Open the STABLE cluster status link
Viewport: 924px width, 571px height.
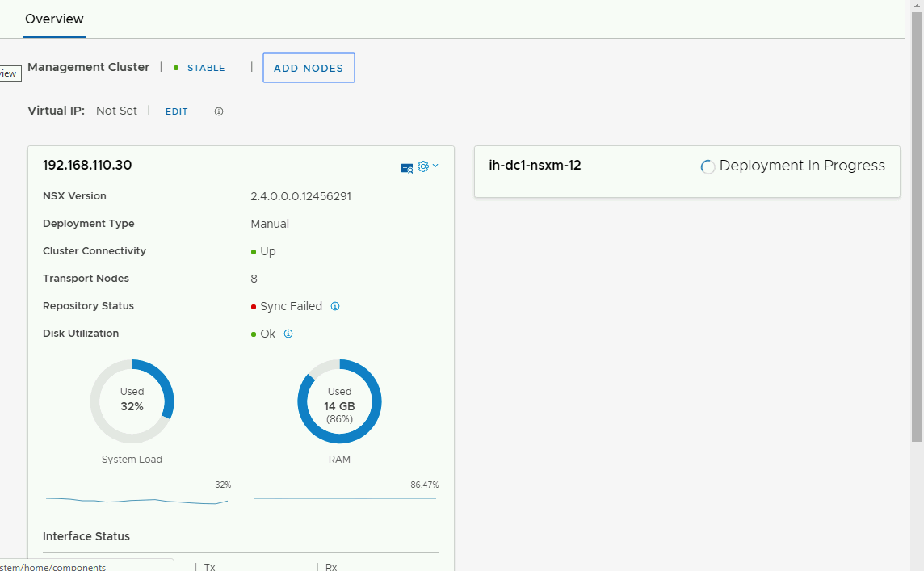206,68
